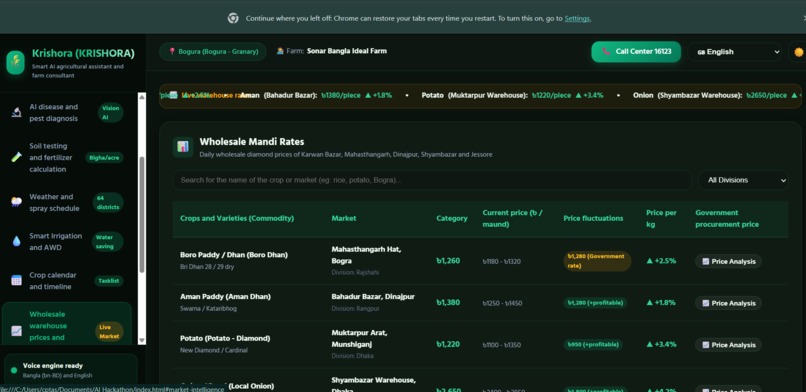806x392 pixels.
Task: Click Crops and Varieties column header
Action: coord(237,218)
